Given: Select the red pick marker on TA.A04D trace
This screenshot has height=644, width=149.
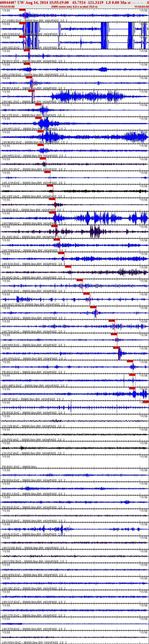Looking at the screenshot, I should pos(68,267).
